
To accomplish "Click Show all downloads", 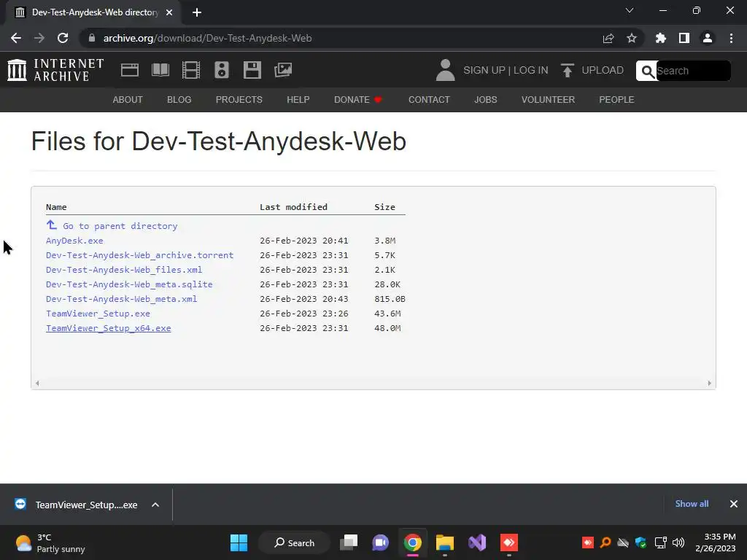I will coord(692,504).
